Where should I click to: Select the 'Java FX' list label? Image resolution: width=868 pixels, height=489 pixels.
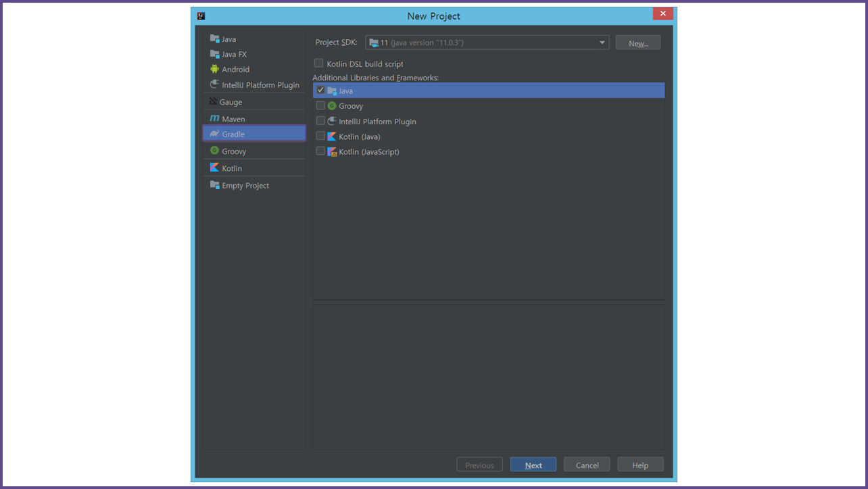coord(234,55)
